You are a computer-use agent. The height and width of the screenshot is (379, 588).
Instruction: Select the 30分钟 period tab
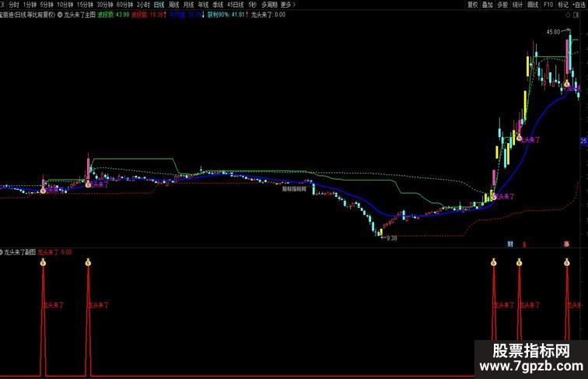pos(105,5)
